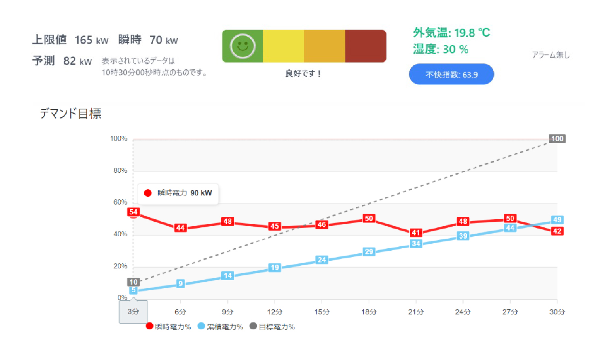Open the 3分 axis selector box
The image size is (613, 364).
(133, 312)
